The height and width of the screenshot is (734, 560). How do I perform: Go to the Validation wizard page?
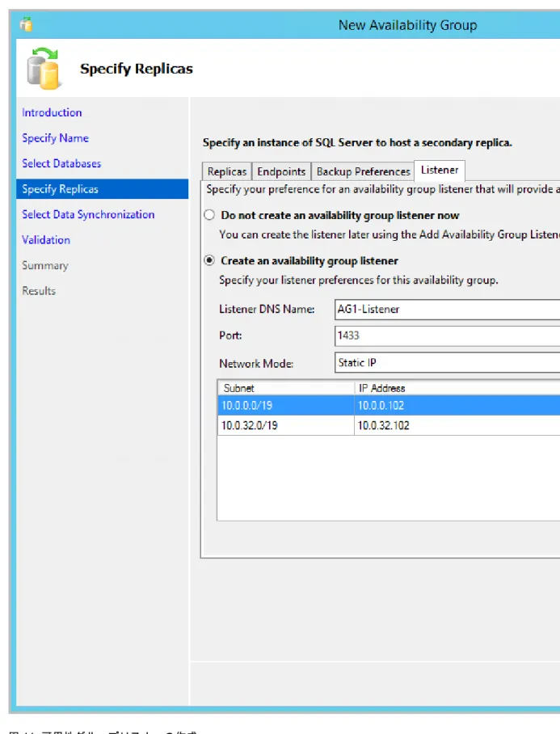pos(46,239)
